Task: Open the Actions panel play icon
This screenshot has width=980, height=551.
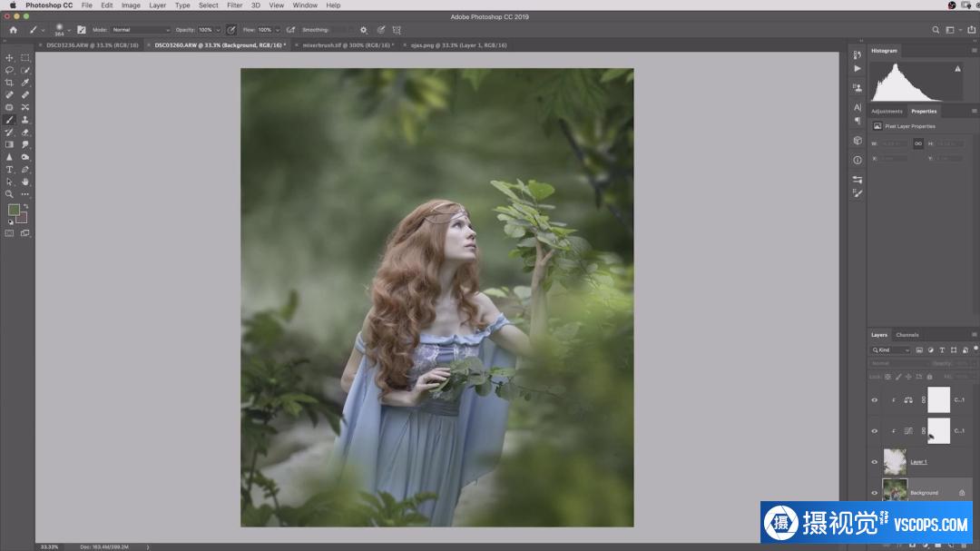Action: click(x=857, y=68)
